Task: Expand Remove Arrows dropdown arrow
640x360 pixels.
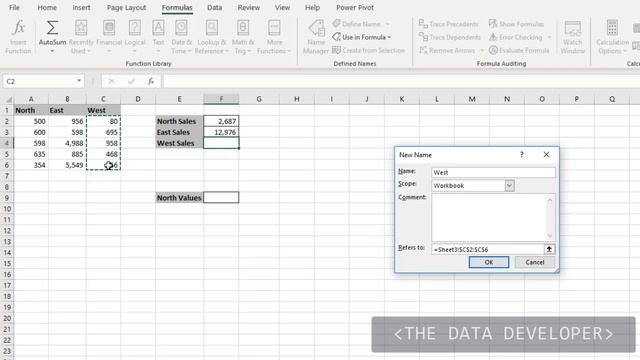Action: [x=482, y=50]
